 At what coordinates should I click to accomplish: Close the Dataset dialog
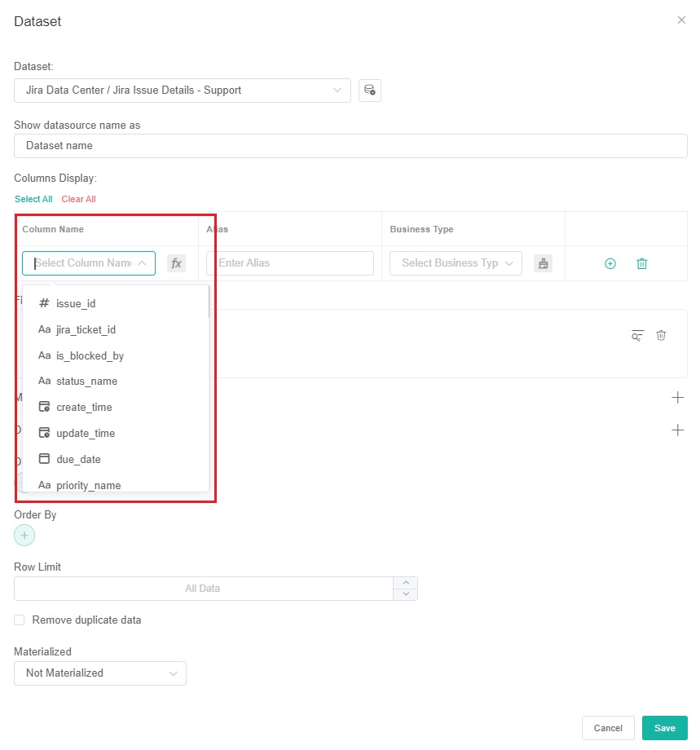681,20
